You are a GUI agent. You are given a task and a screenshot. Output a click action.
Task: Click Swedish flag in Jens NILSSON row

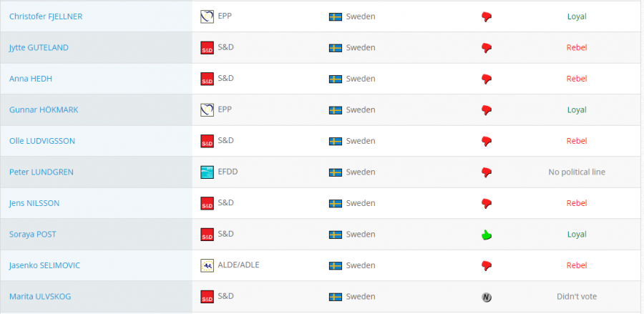(x=336, y=204)
